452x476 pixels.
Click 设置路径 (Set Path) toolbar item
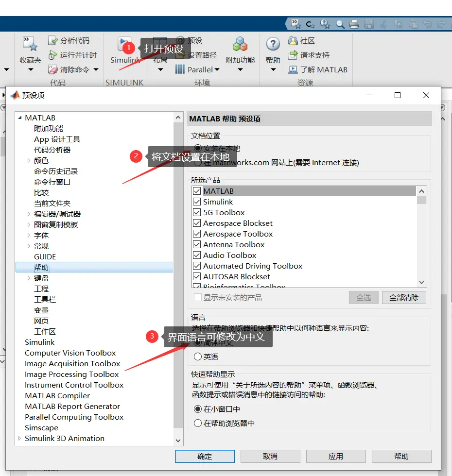coord(196,55)
